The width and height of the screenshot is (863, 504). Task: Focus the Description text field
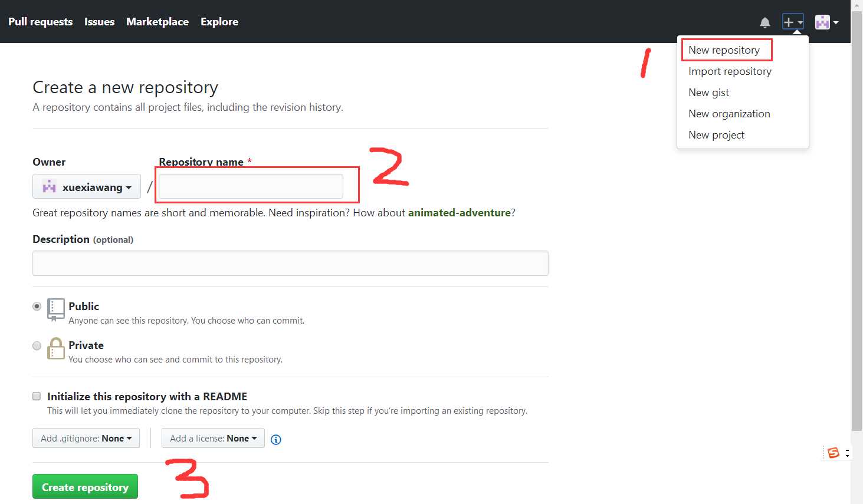coord(290,263)
